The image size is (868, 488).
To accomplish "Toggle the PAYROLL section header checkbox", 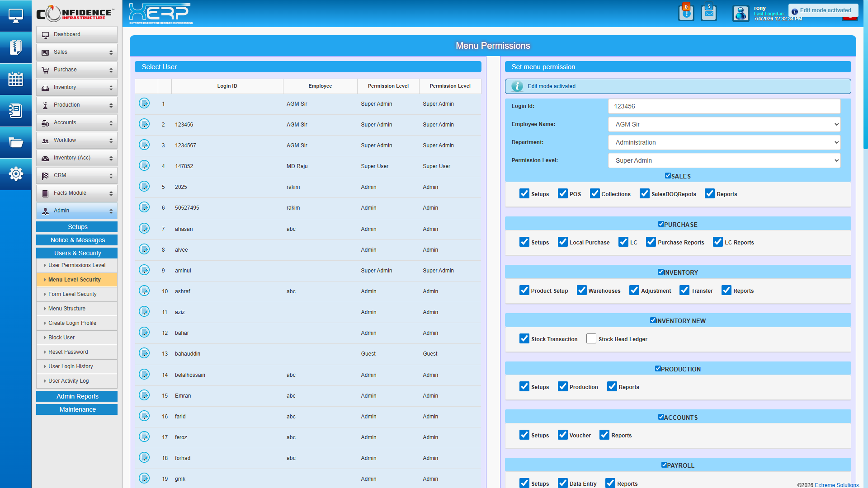I will 664,464.
